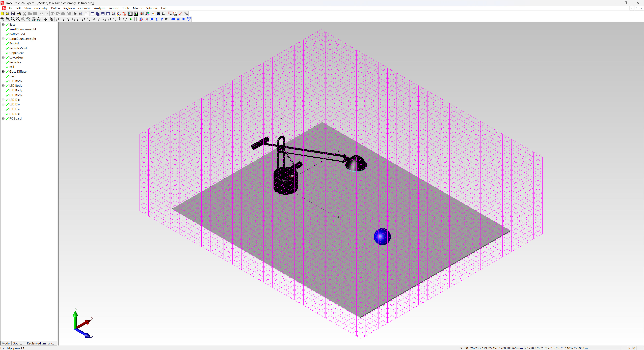Expand the LargeCounterweight tree node
This screenshot has width=644, height=350.
(x=3, y=39)
